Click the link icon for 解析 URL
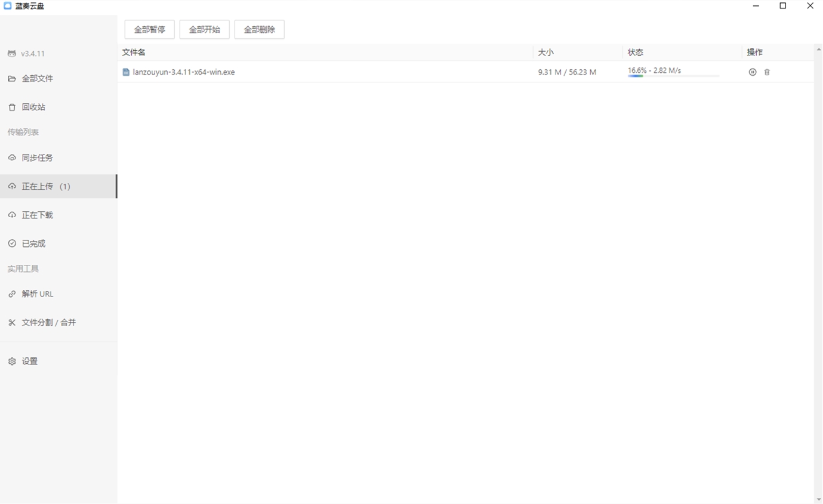Viewport: 823px width, 504px height. (12, 294)
